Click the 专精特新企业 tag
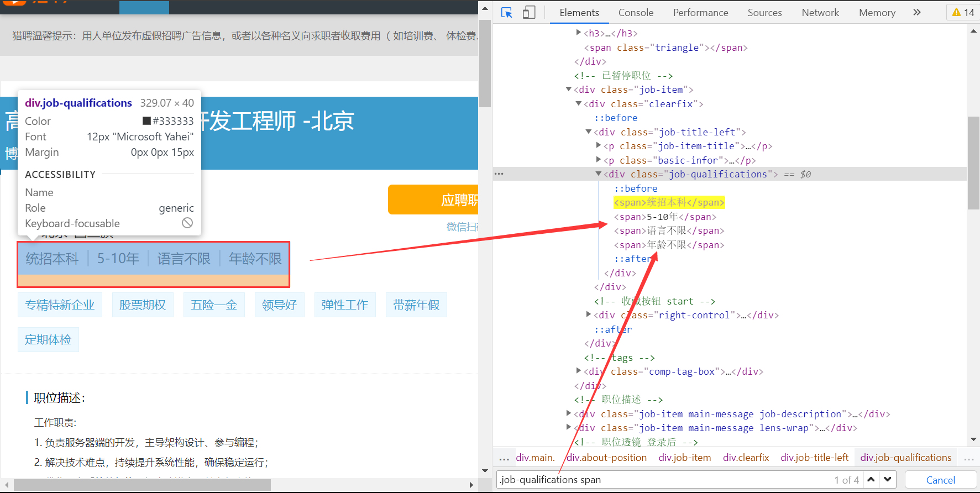Viewport: 980px width, 493px height. (x=60, y=305)
